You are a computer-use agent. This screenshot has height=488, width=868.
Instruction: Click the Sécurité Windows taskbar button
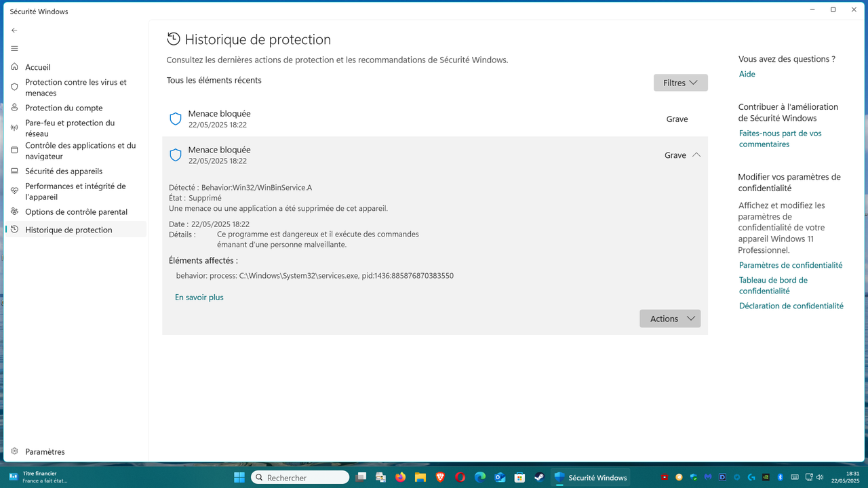[591, 477]
